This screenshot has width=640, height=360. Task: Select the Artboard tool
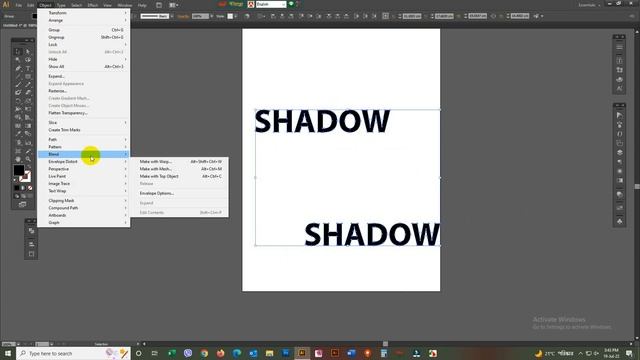18,151
